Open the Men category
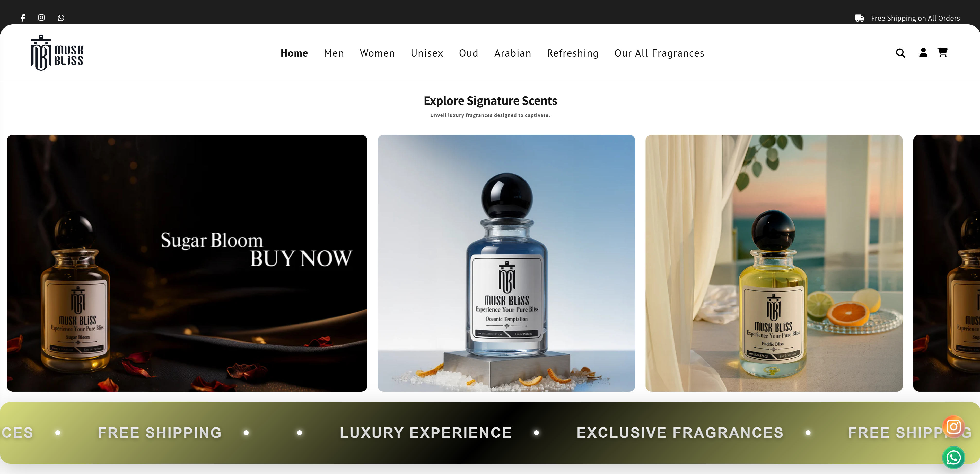Viewport: 980px width, 474px height. [334, 53]
